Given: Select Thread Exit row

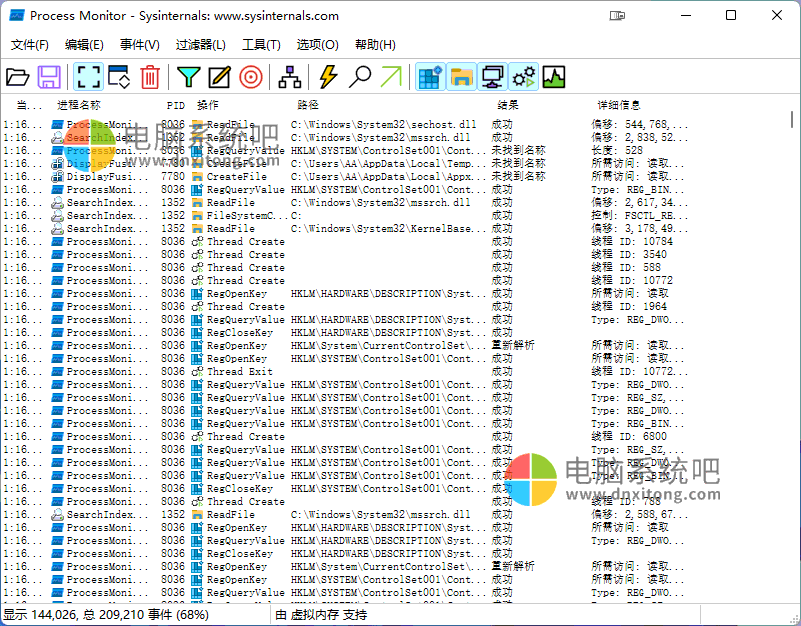Looking at the screenshot, I should [x=345, y=372].
